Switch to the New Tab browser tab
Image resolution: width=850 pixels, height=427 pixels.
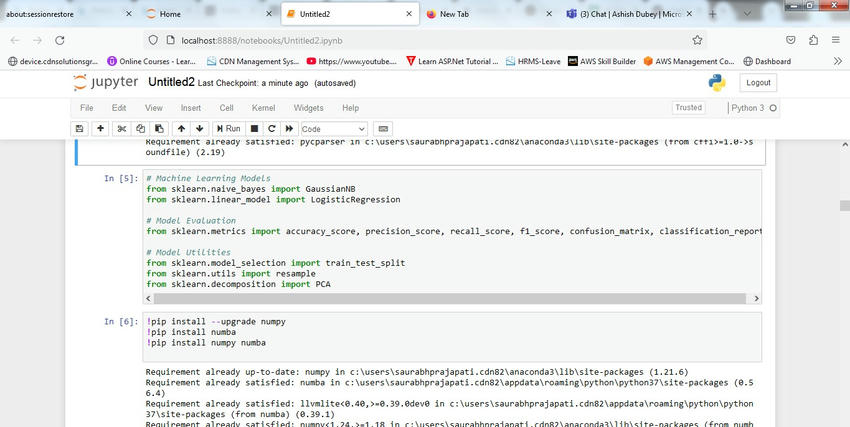pos(490,14)
